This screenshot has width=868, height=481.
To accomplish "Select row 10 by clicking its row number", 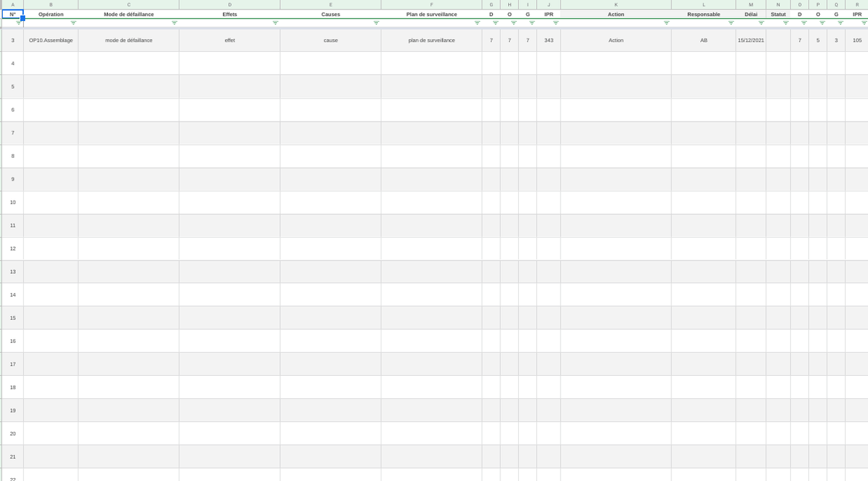I will click(x=12, y=202).
